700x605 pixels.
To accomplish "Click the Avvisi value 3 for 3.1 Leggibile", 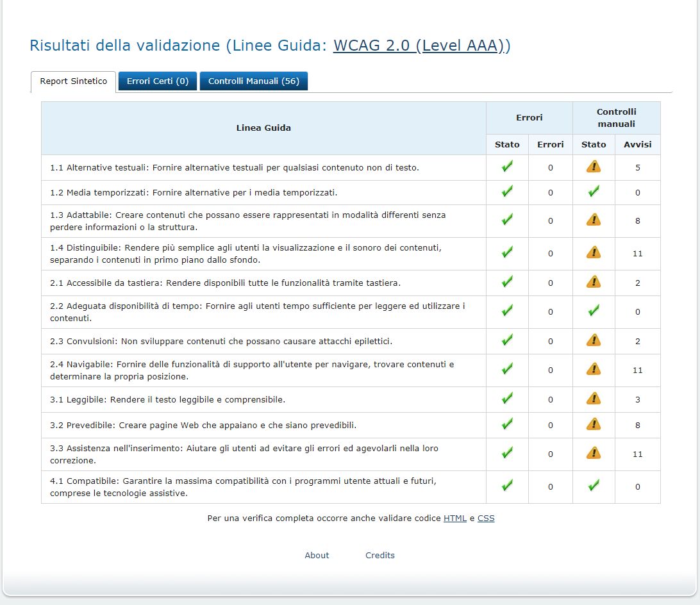I will coord(637,400).
